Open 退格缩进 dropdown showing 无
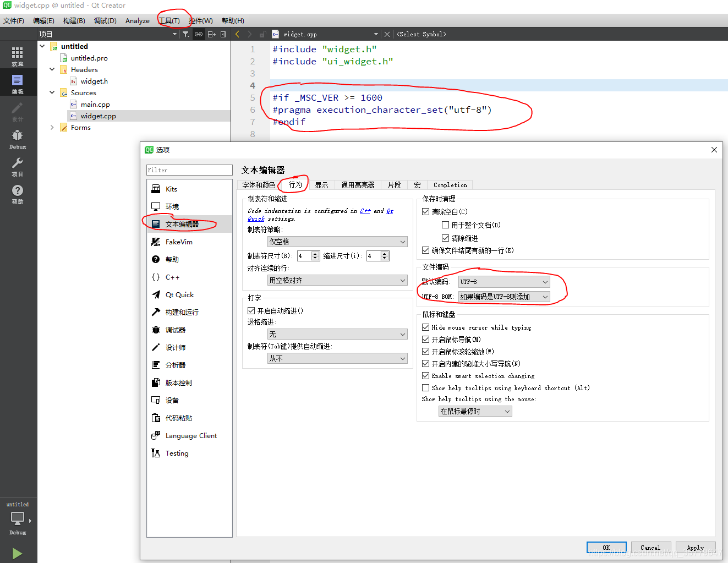The image size is (728, 563). (x=337, y=334)
